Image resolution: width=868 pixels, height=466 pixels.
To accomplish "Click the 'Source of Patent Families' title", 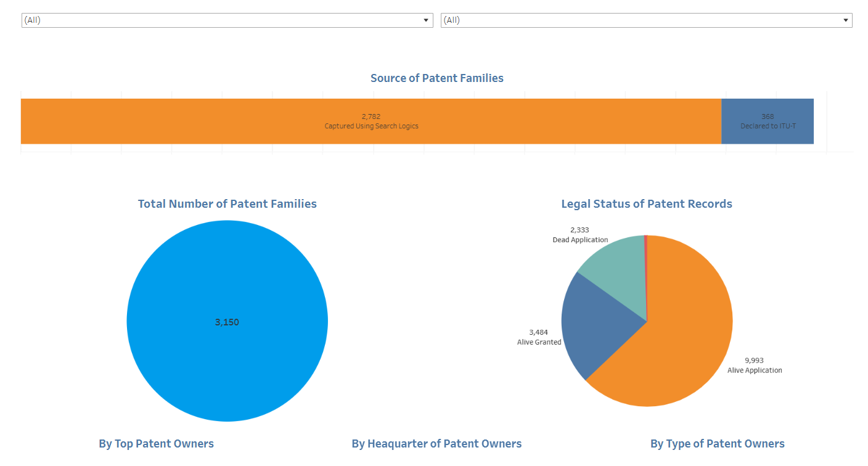I will pos(437,78).
